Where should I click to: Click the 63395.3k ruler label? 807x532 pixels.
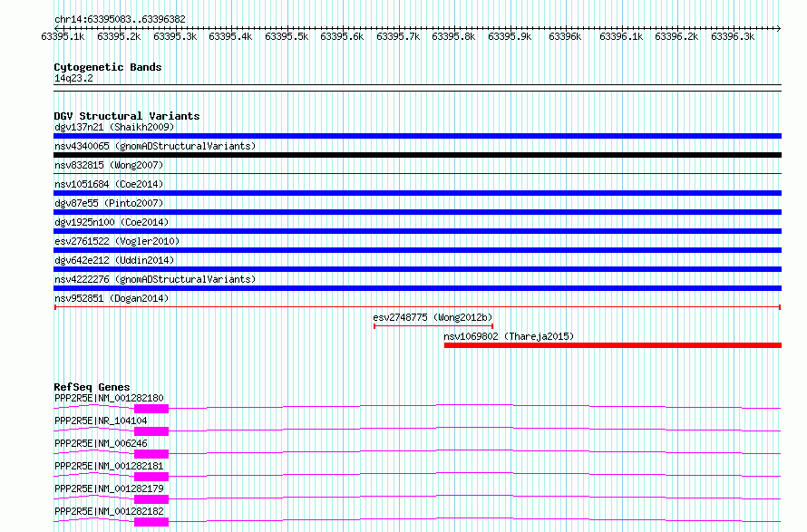click(175, 37)
